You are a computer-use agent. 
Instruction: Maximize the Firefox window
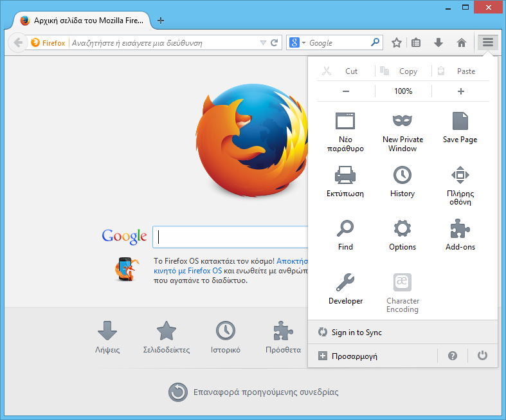465,7
